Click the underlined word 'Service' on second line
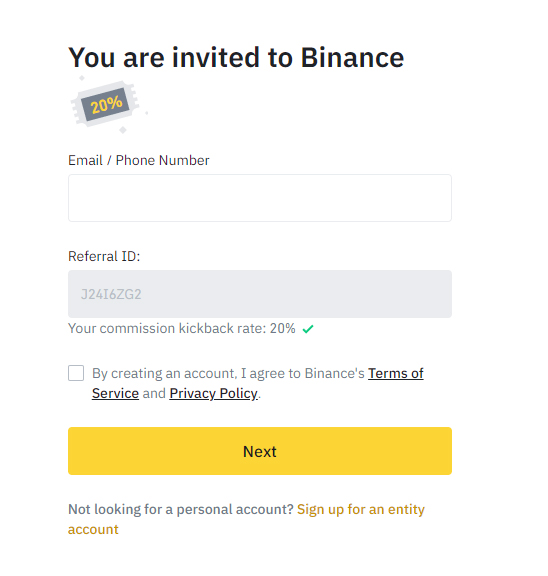548x576 pixels. tap(115, 393)
